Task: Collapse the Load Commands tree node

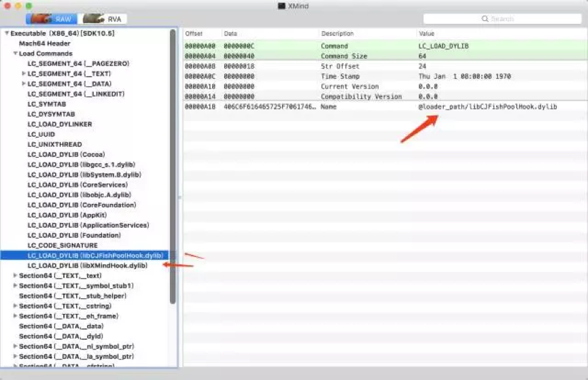Action: 15,54
